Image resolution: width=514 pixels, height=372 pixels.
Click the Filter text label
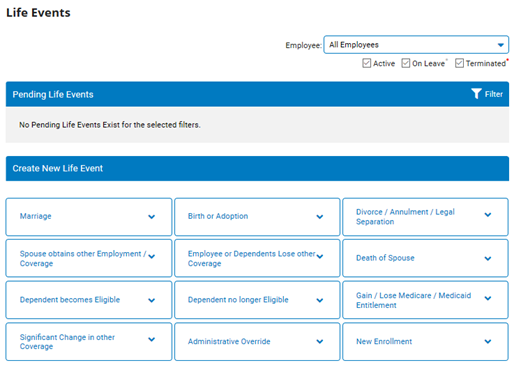(494, 94)
